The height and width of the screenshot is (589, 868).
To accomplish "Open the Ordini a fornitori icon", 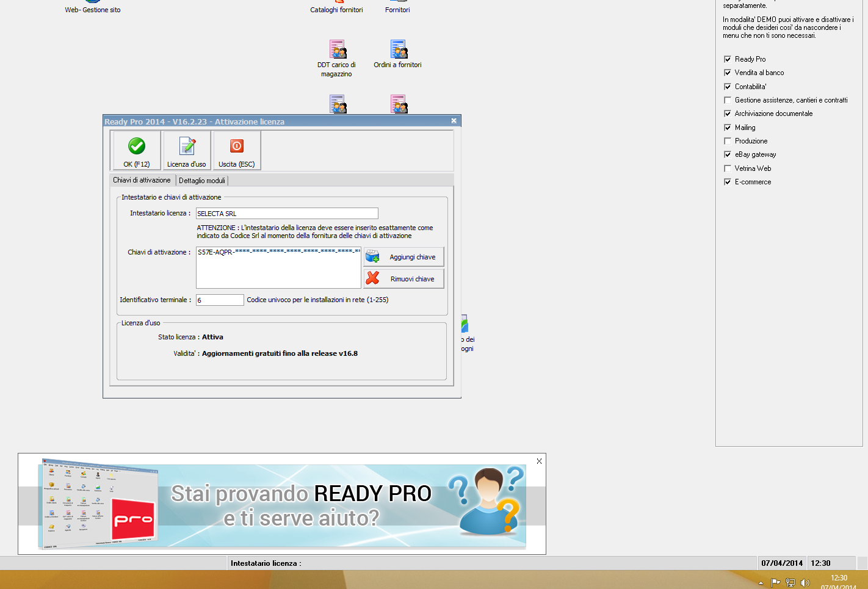I will pyautogui.click(x=397, y=54).
